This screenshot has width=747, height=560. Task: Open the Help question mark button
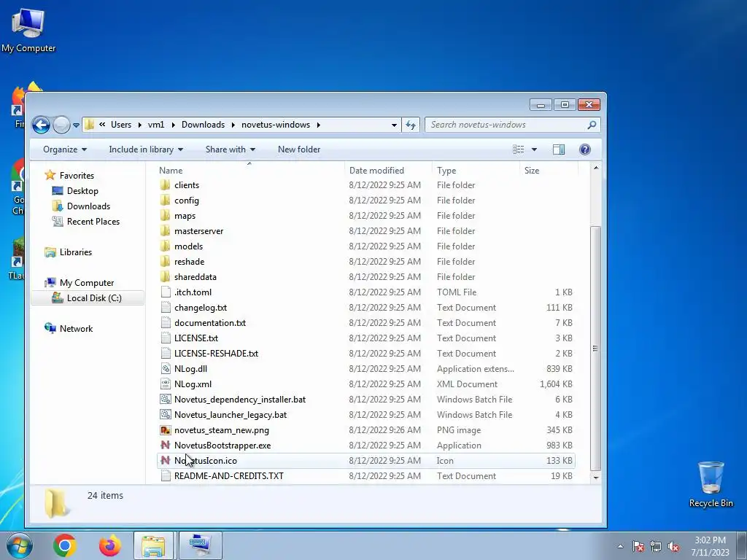click(585, 149)
